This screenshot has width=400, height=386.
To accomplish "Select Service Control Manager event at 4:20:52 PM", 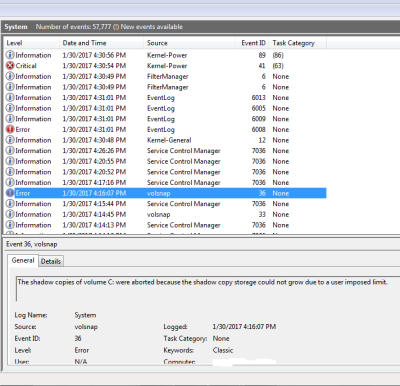I will click(165, 172).
